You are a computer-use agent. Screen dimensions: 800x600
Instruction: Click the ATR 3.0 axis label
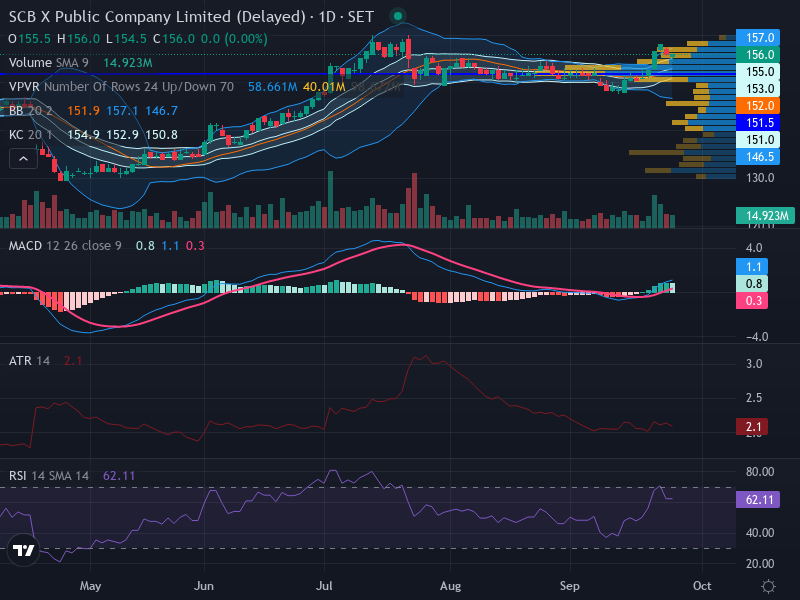[754, 364]
